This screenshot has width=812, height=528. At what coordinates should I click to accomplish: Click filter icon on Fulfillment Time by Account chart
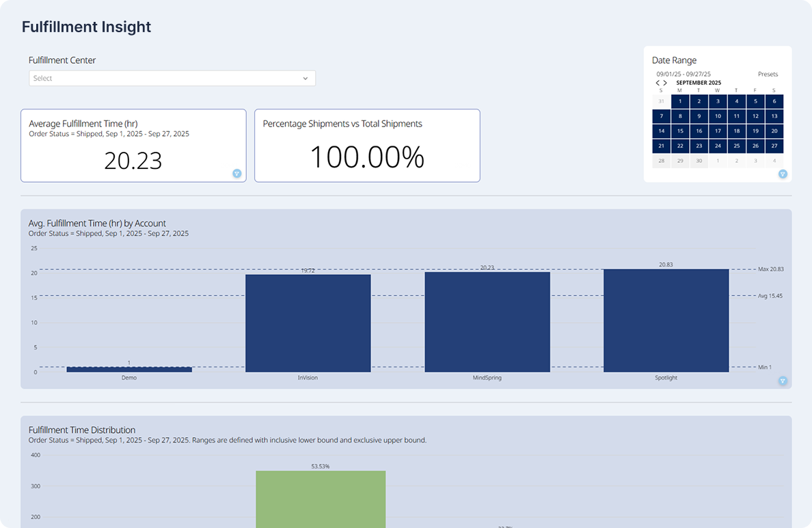(x=783, y=381)
